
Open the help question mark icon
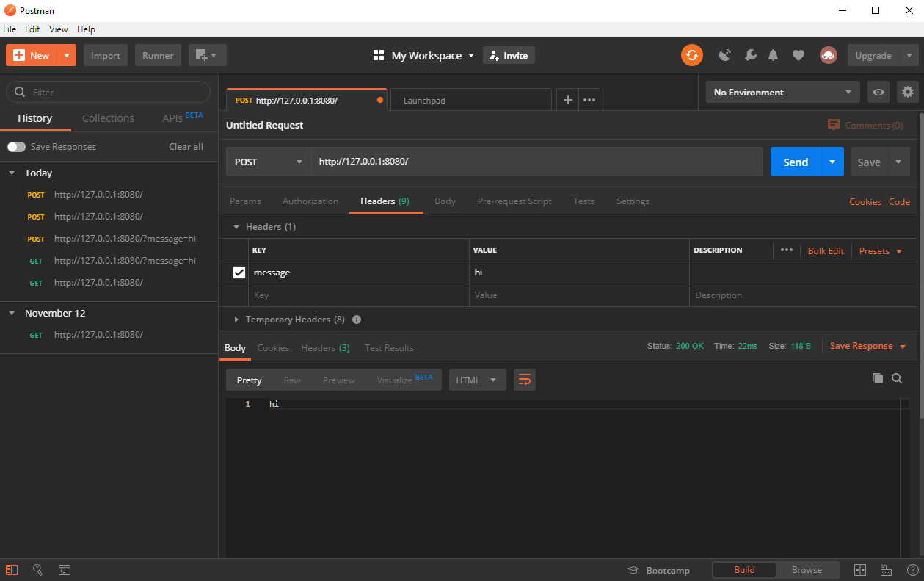coord(912,570)
